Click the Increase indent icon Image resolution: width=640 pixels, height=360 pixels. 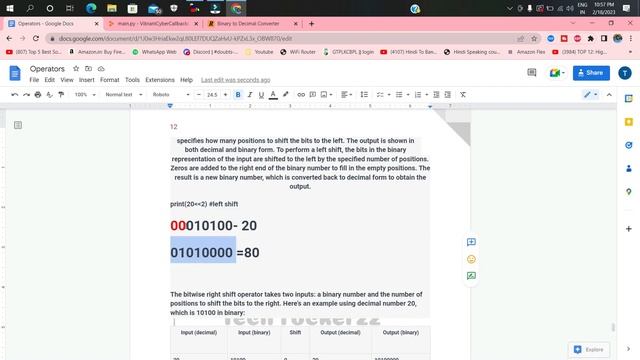(x=448, y=95)
